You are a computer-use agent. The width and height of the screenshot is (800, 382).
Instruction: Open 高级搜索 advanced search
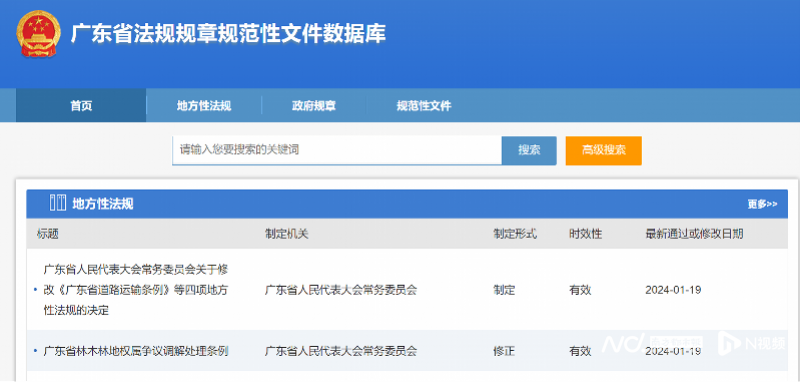point(604,150)
